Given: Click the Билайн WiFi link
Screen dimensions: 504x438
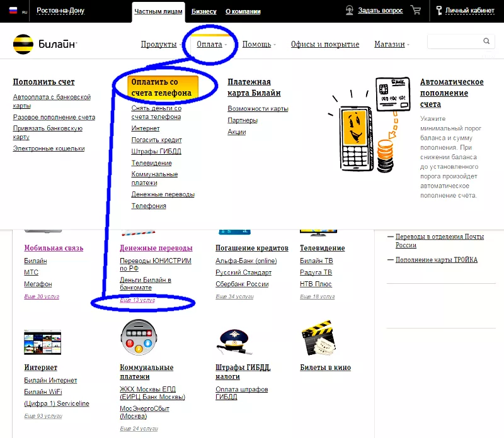Looking at the screenshot, I should (x=43, y=392).
